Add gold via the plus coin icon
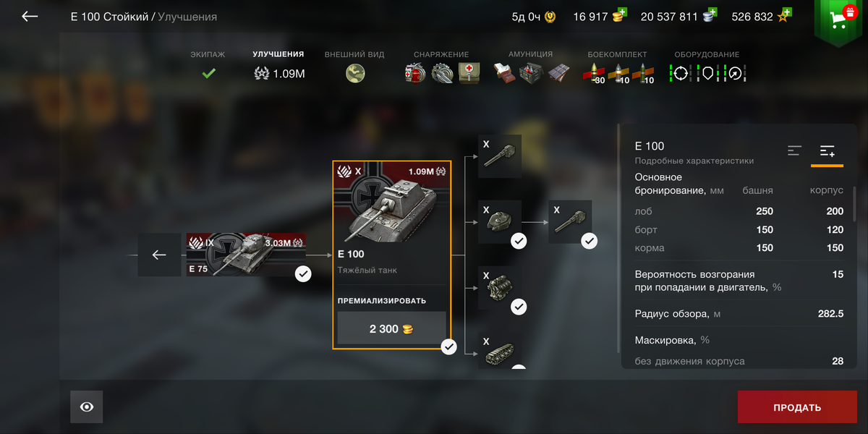The height and width of the screenshot is (434, 868). 618,15
